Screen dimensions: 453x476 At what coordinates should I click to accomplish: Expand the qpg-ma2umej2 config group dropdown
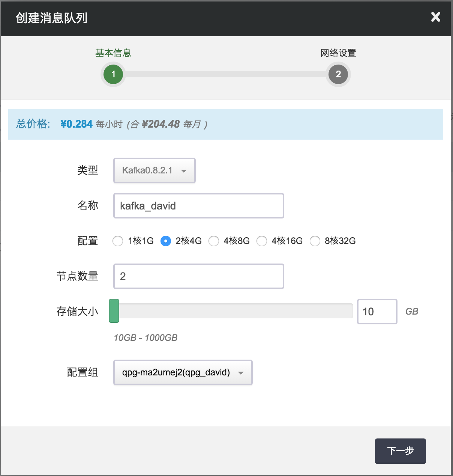tap(183, 372)
